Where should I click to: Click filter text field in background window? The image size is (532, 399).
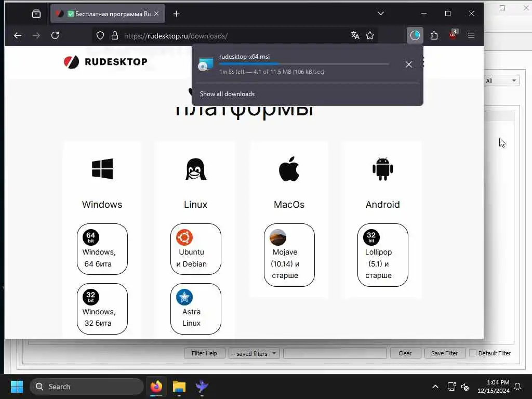pos(335,353)
